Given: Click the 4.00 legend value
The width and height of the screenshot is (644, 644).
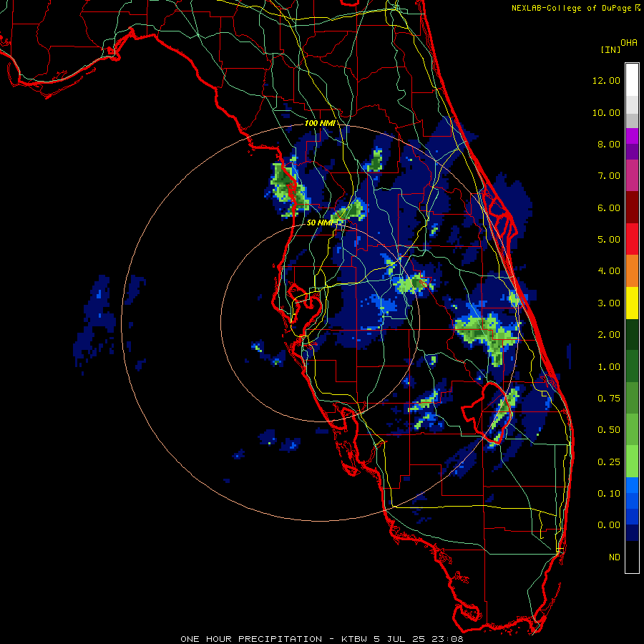Looking at the screenshot, I should click(x=609, y=271).
